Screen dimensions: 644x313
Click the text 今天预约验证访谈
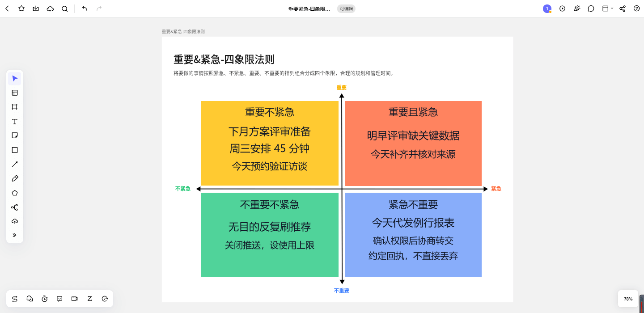coord(270,166)
